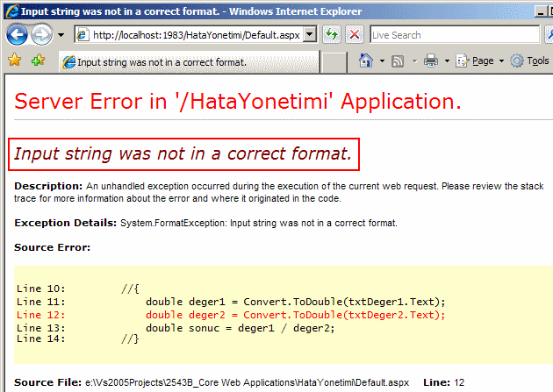Go to Home page icon
This screenshot has height=392, width=553.
click(x=366, y=61)
